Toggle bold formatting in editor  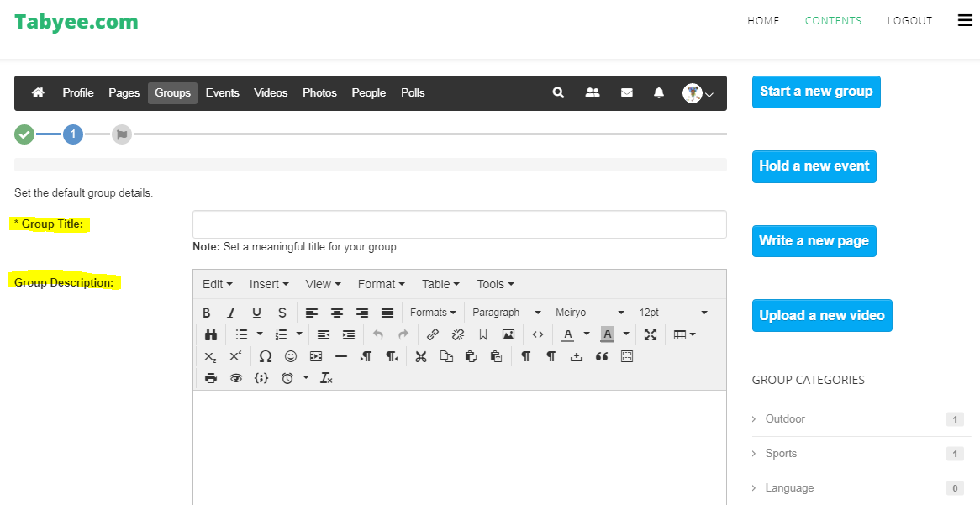click(206, 313)
